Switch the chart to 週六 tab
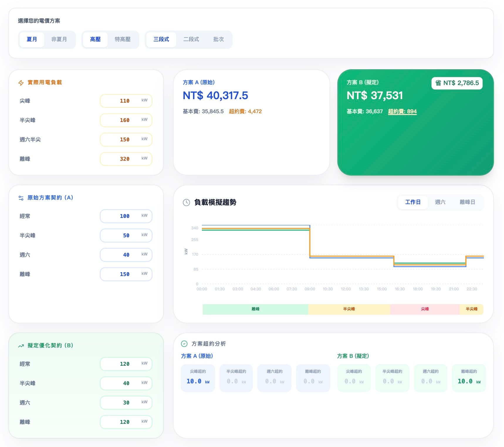This screenshot has height=447, width=504. (x=440, y=202)
